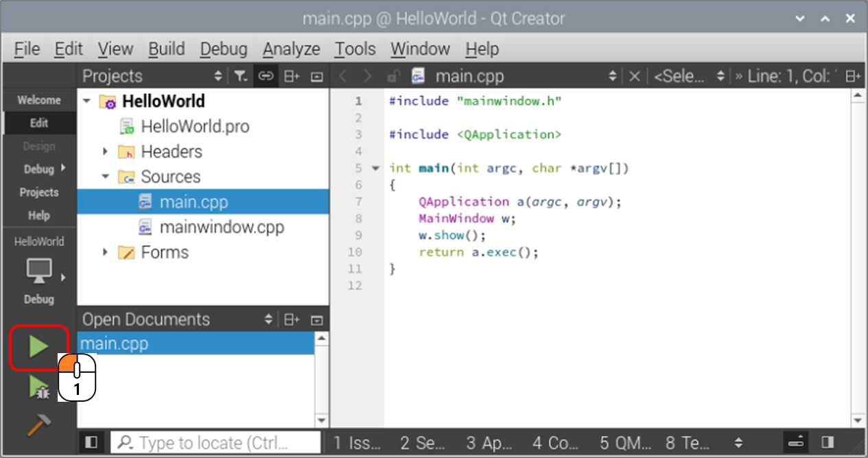This screenshot has width=868, height=458.
Task: Go forward in editor navigation history
Action: pyautogui.click(x=368, y=76)
